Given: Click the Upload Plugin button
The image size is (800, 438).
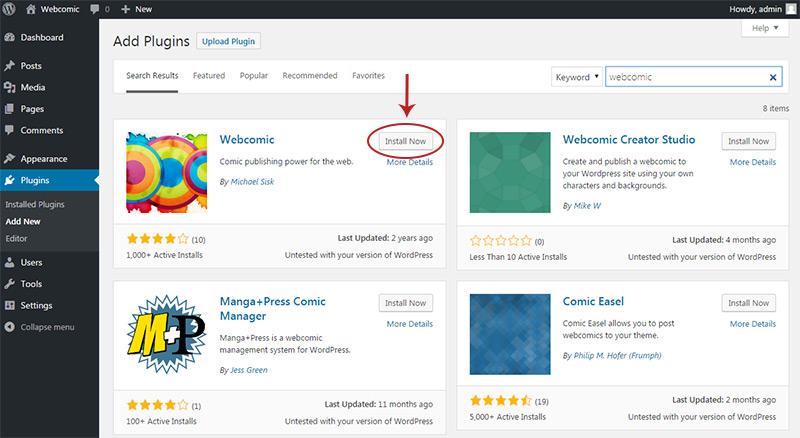Looking at the screenshot, I should click(x=229, y=41).
